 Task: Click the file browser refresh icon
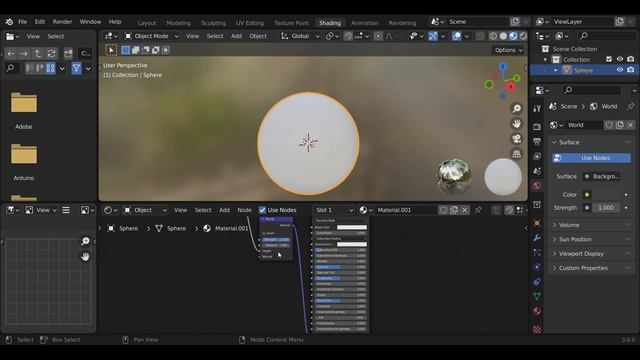pos(51,53)
